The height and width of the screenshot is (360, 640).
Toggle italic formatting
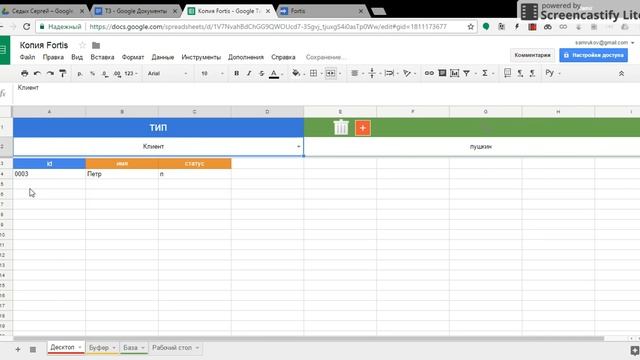click(x=249, y=73)
